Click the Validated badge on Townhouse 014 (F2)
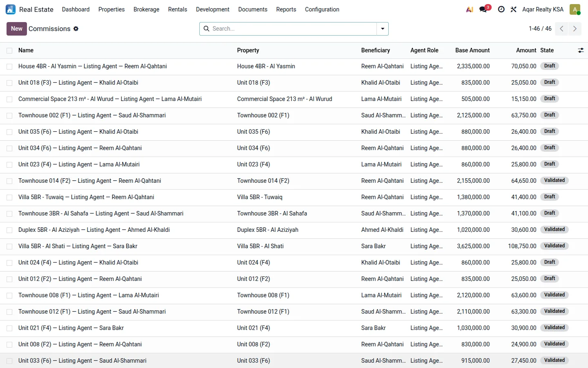588x368 pixels. pyautogui.click(x=555, y=180)
